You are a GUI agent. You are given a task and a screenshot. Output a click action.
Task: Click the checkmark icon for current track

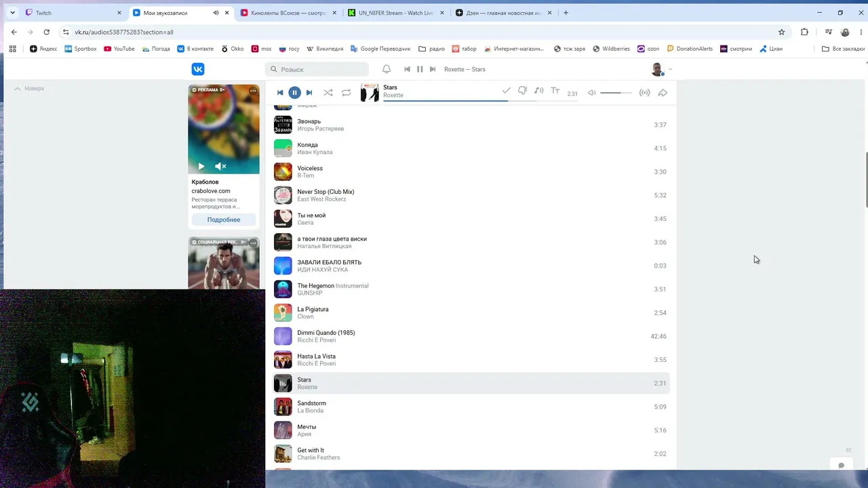[x=506, y=91]
